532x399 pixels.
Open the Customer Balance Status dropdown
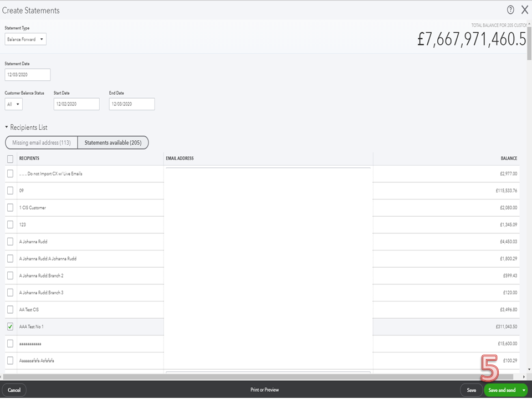[13, 104]
